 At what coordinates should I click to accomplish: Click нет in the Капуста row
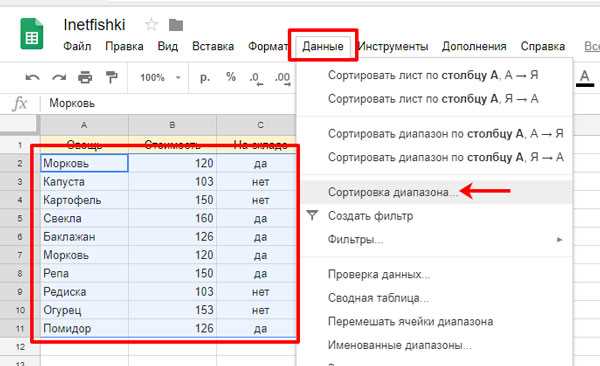(256, 182)
